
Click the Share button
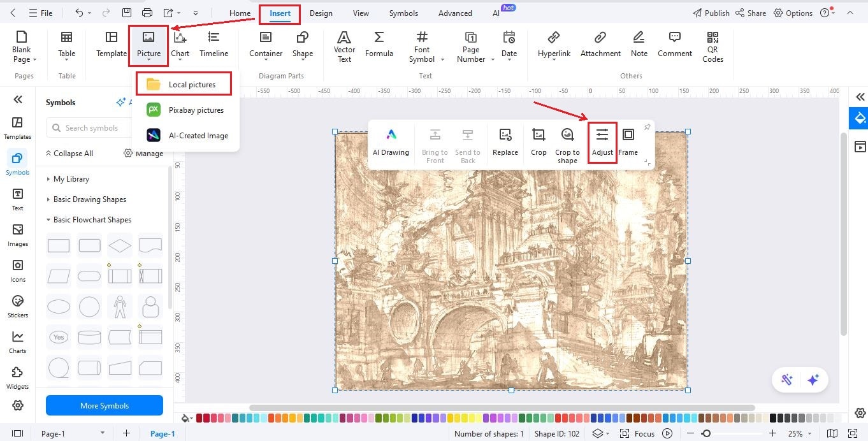pos(751,13)
